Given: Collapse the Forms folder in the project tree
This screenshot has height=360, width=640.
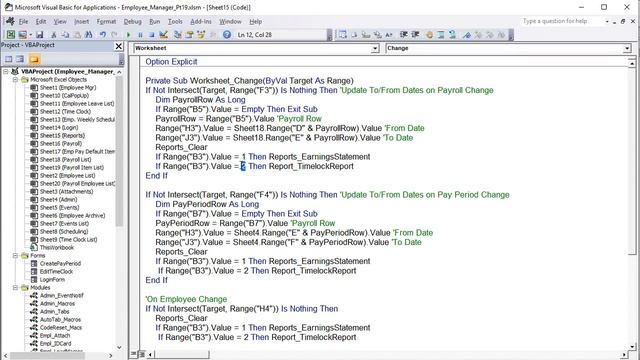Looking at the screenshot, I should coord(15,256).
